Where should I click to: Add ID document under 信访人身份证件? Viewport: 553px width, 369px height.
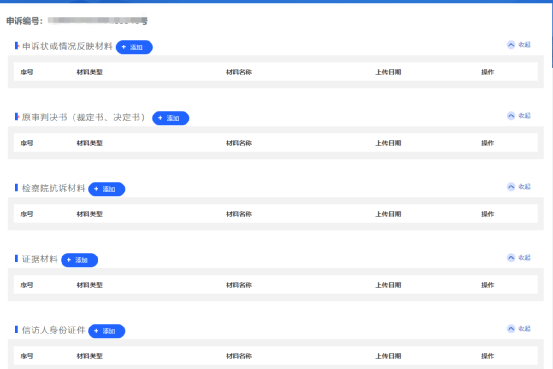tap(107, 331)
